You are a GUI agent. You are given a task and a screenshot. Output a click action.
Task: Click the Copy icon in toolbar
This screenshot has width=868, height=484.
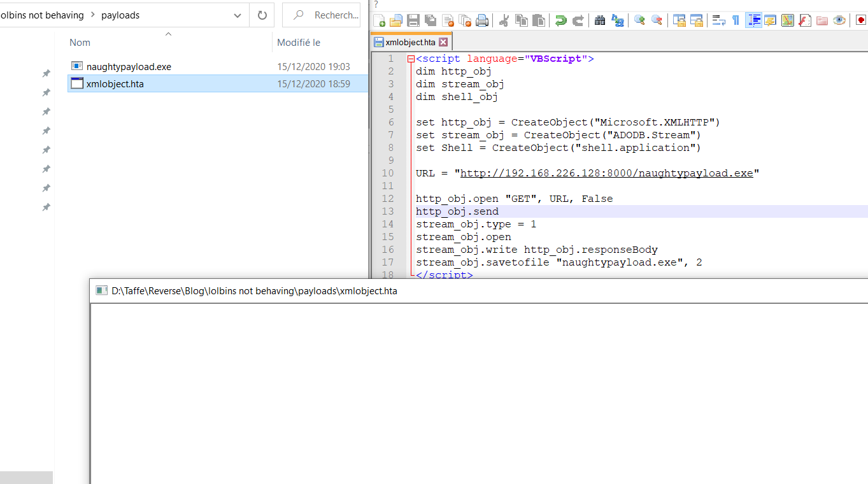tap(522, 20)
